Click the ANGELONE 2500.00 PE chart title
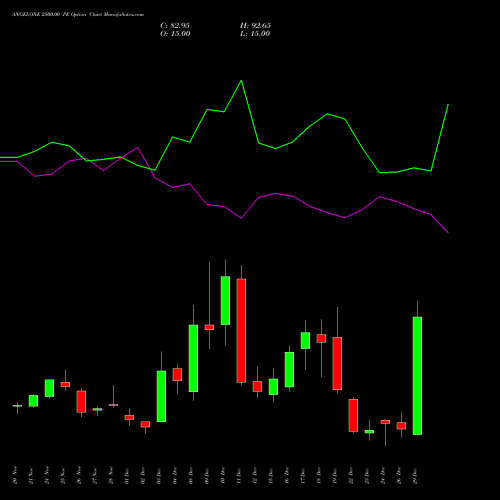The image size is (500, 500). click(x=78, y=15)
